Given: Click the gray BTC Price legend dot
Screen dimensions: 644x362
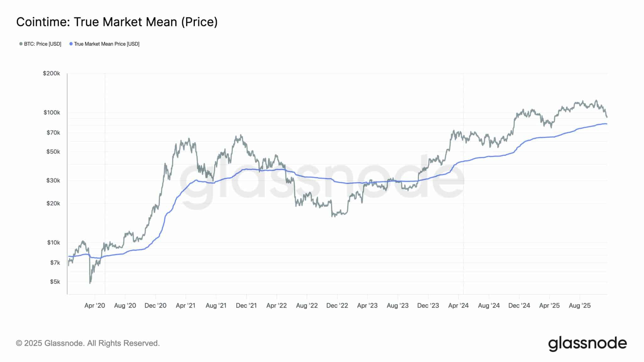Looking at the screenshot, I should [x=21, y=44].
